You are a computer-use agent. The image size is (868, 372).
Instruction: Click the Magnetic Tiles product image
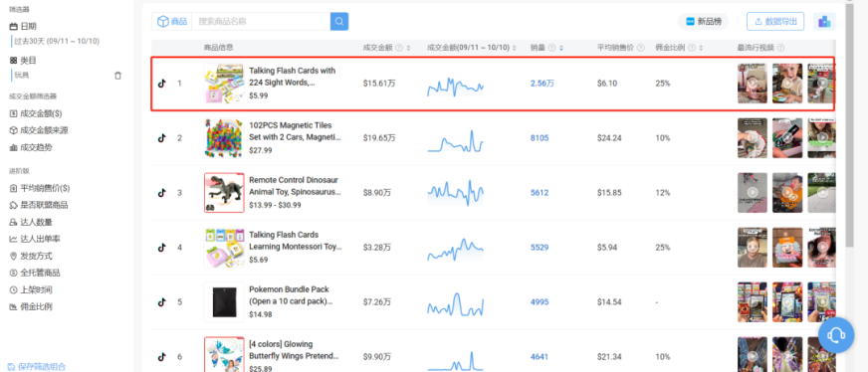click(224, 138)
